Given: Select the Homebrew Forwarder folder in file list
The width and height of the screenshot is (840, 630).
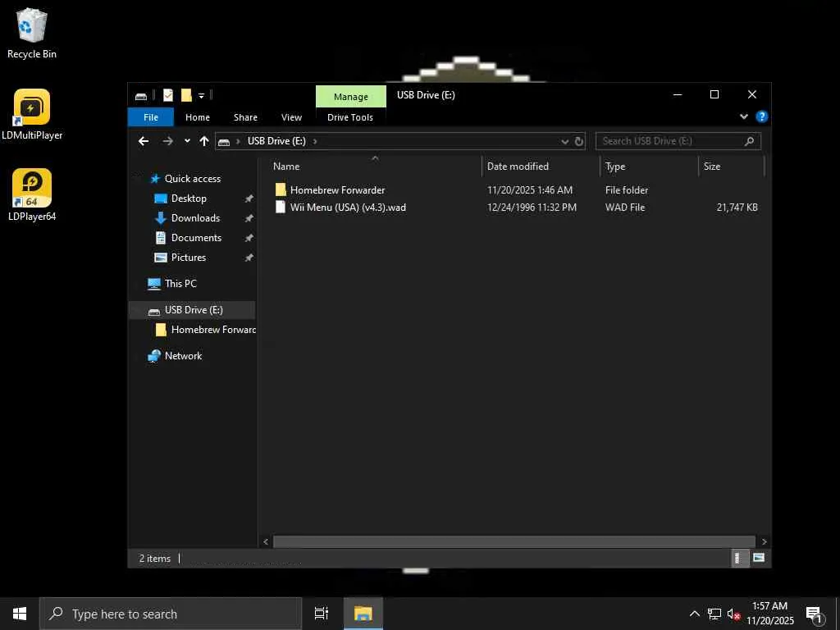Looking at the screenshot, I should coord(337,190).
